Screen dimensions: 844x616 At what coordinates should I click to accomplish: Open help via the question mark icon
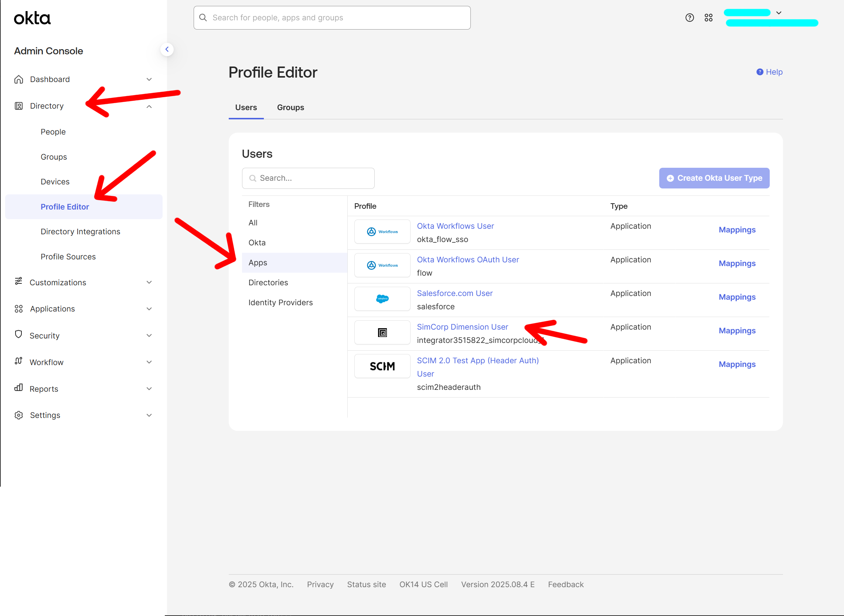689,17
